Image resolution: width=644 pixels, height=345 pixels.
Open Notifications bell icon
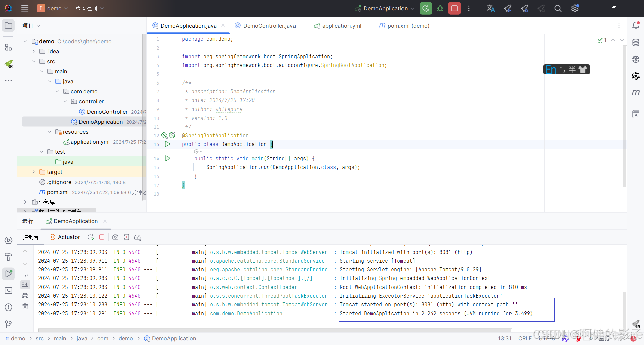636,26
